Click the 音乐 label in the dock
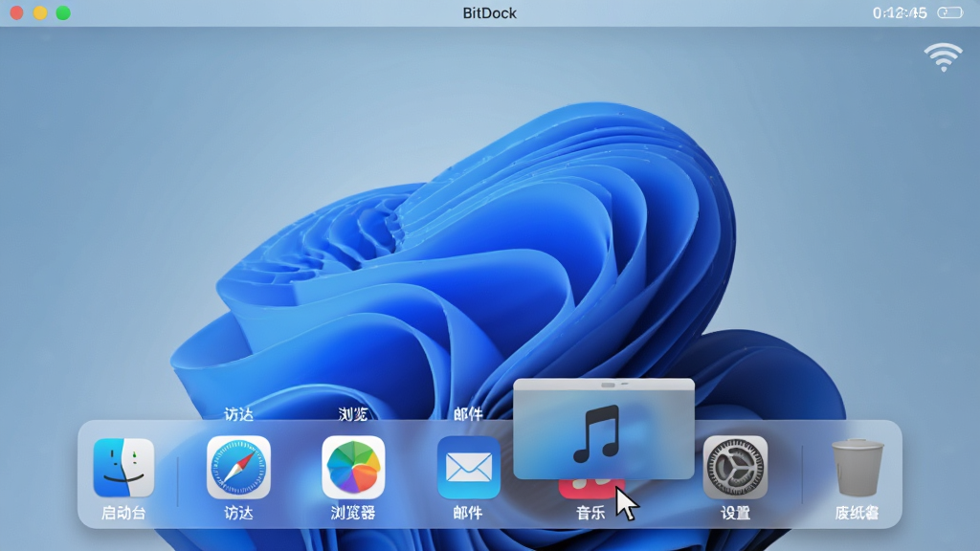The image size is (980, 551). tap(590, 513)
